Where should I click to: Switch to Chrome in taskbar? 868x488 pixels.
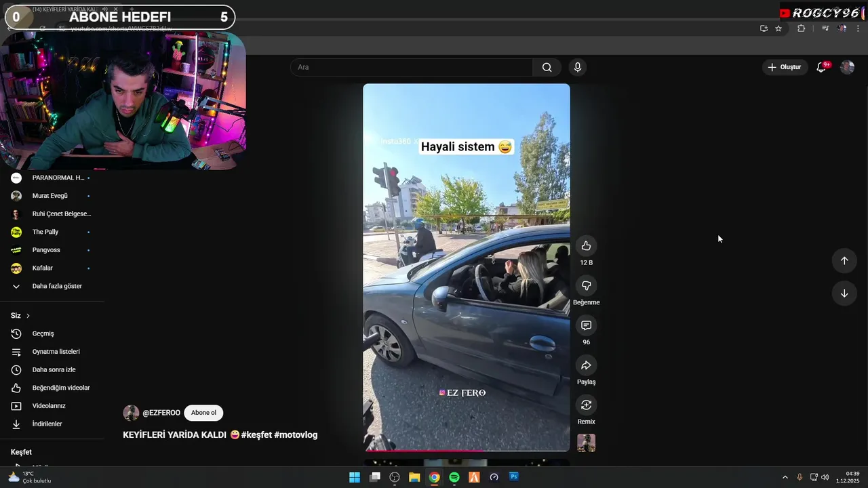click(434, 477)
